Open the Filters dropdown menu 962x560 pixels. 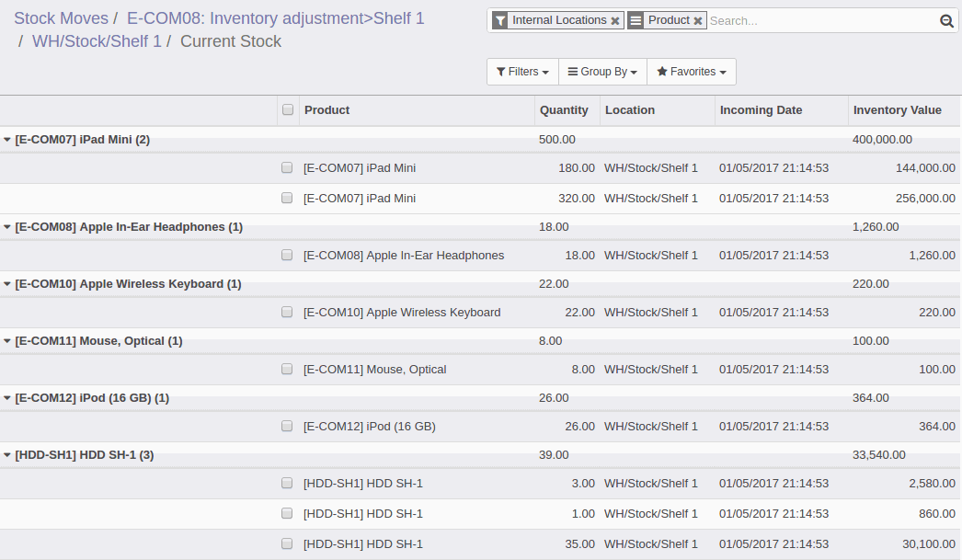click(522, 72)
